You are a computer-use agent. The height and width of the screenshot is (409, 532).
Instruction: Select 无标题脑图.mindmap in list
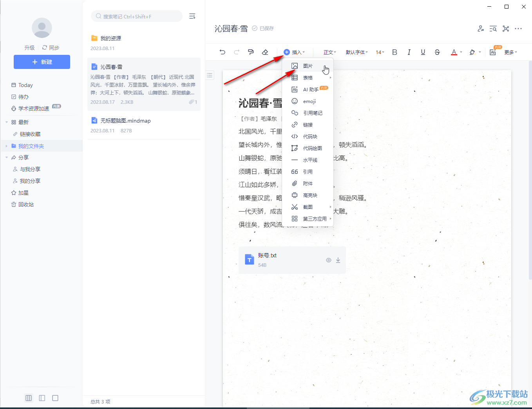coord(144,125)
